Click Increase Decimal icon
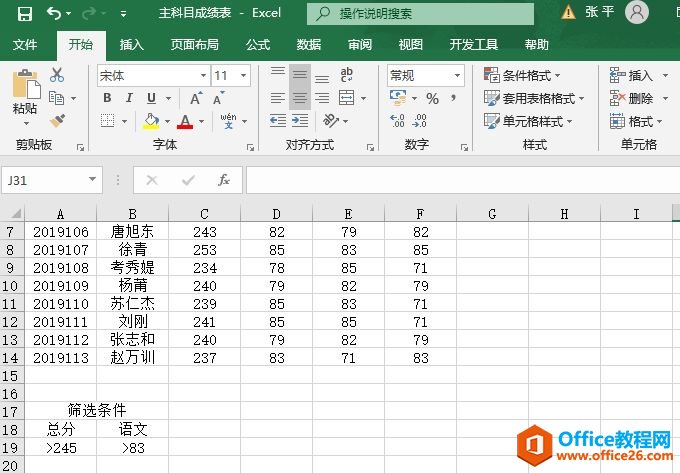 point(397,121)
